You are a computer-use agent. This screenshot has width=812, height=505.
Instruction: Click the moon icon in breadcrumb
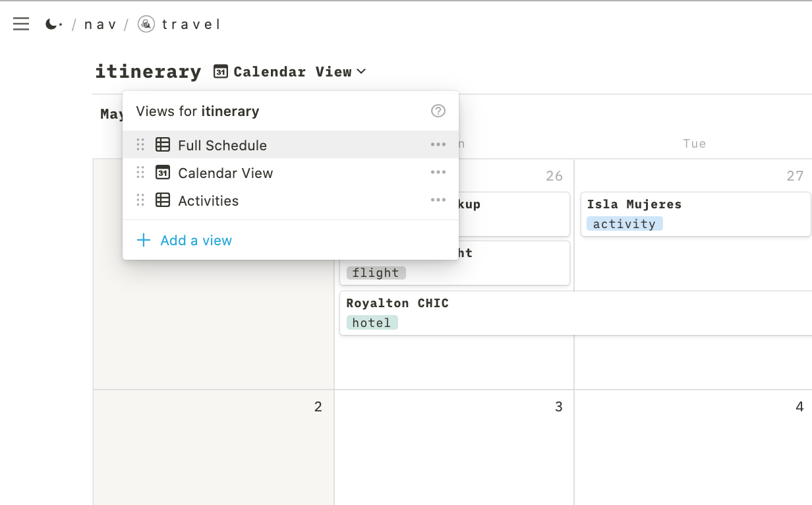(x=53, y=24)
